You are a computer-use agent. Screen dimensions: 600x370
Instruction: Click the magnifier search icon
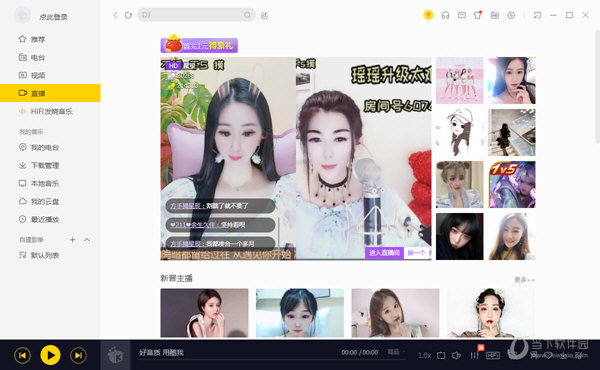pos(247,15)
